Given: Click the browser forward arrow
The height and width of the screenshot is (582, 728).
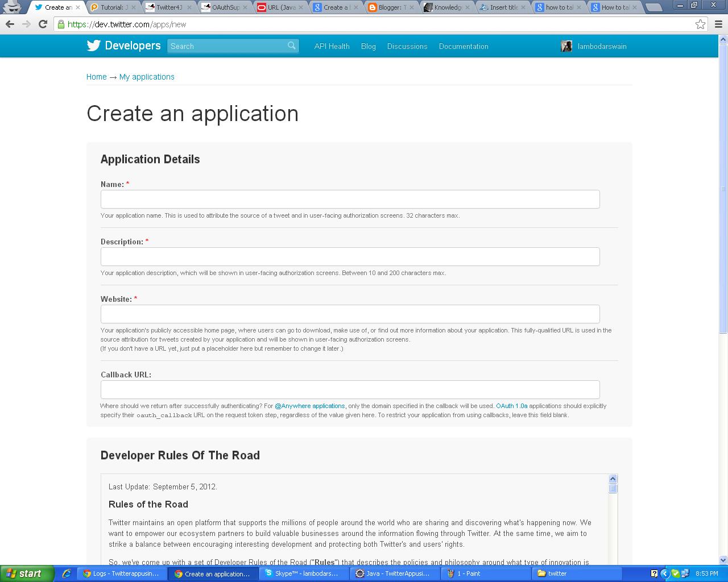Looking at the screenshot, I should (26, 24).
